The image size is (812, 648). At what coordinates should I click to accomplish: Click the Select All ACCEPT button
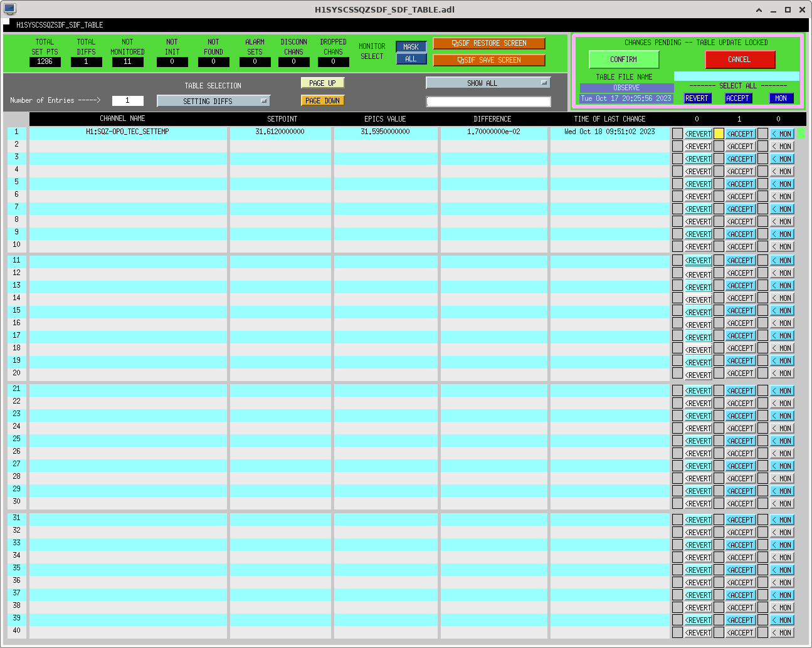738,98
